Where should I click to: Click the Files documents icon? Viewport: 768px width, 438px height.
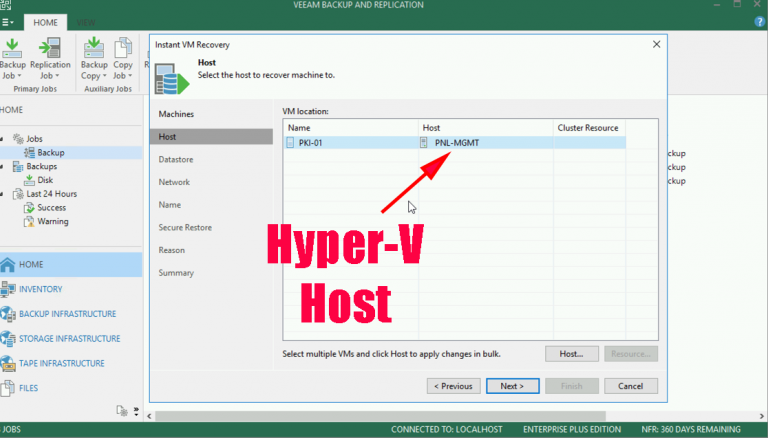(x=8, y=388)
